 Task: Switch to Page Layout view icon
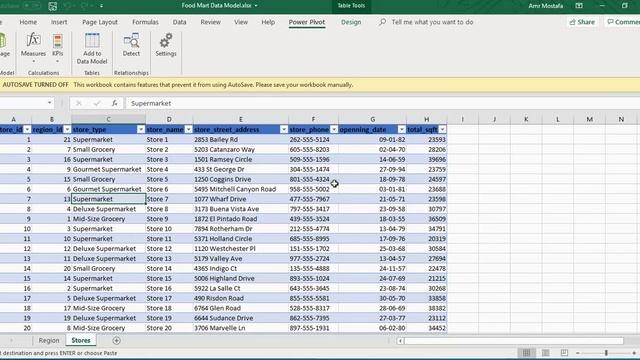[x=545, y=353]
